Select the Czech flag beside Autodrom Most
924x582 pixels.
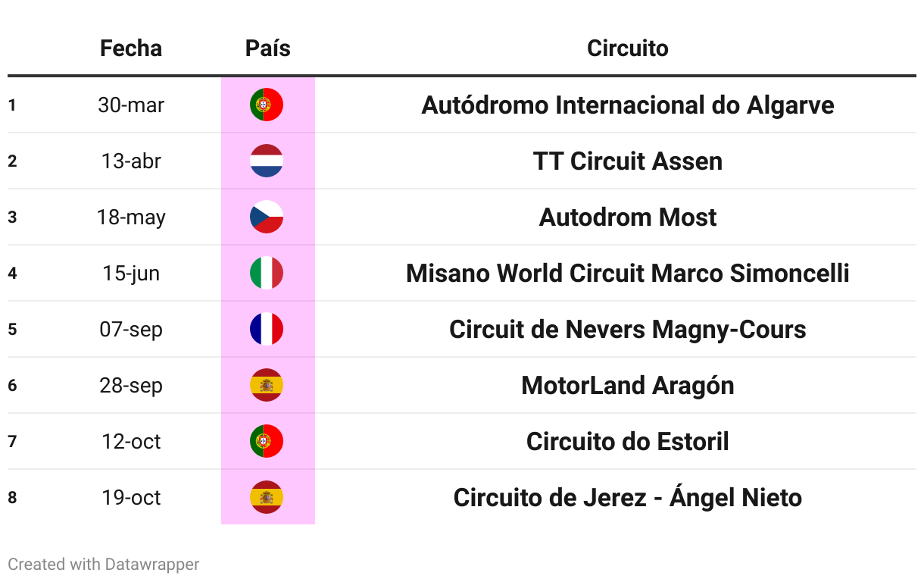(x=267, y=217)
